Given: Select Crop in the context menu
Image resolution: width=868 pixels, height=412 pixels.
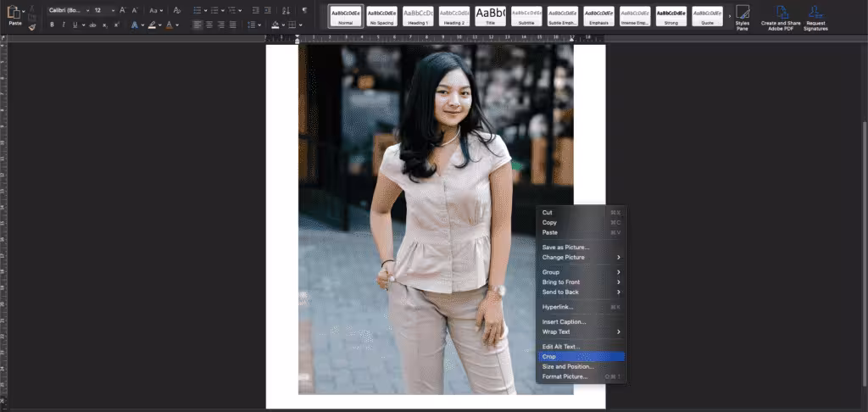Looking at the screenshot, I should click(581, 357).
